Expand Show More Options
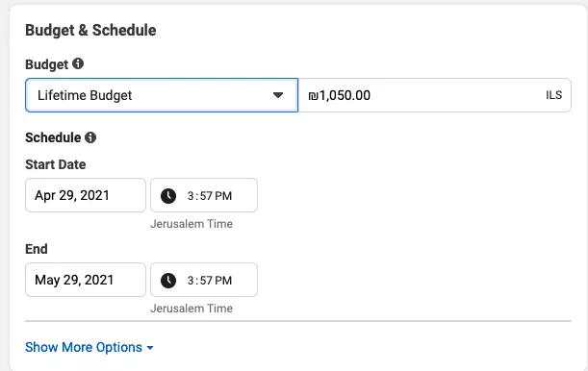The image size is (588, 371). (89, 347)
